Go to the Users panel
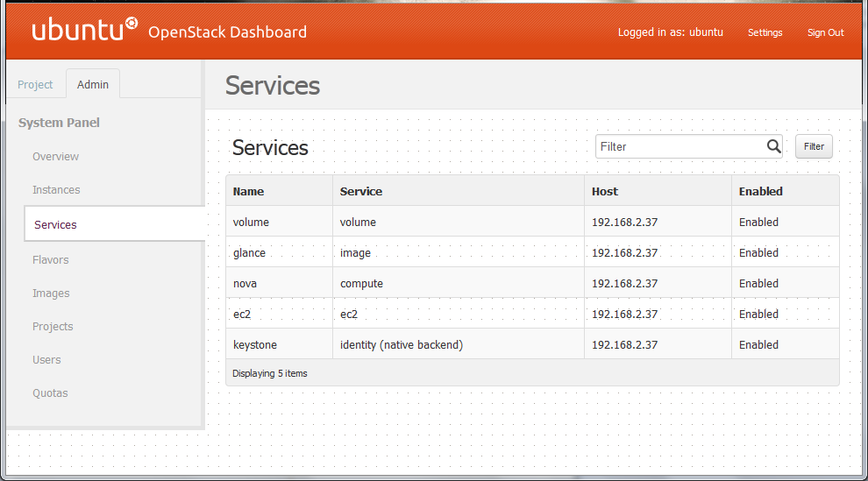The image size is (868, 481). tap(46, 359)
